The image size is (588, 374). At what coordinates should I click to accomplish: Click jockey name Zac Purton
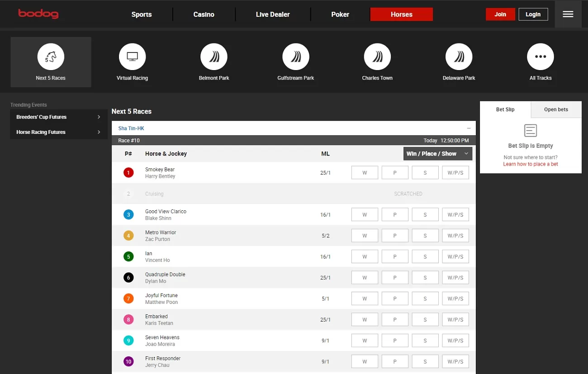(x=157, y=239)
